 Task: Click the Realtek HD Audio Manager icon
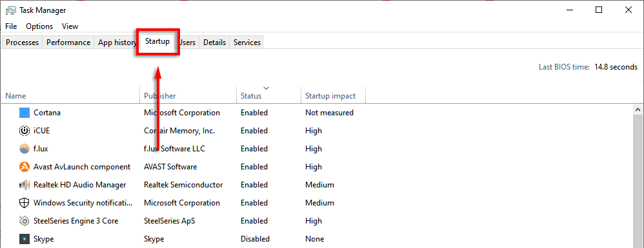click(x=25, y=185)
